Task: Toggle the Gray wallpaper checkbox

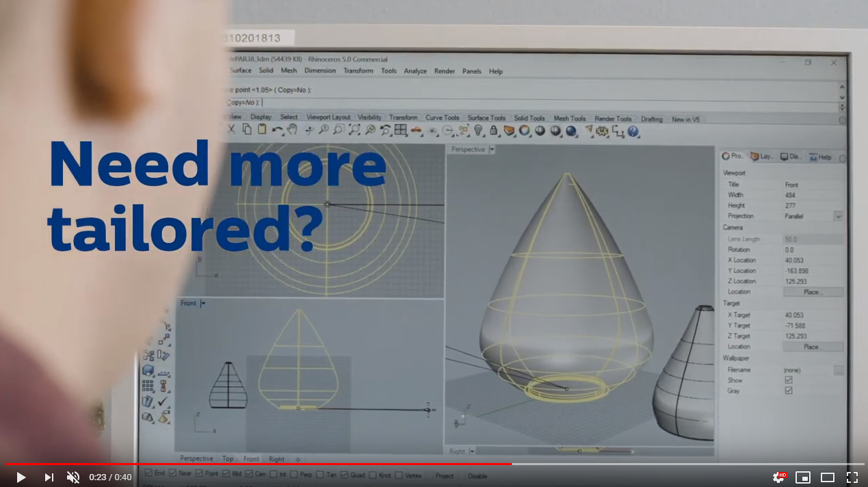Action: point(788,390)
